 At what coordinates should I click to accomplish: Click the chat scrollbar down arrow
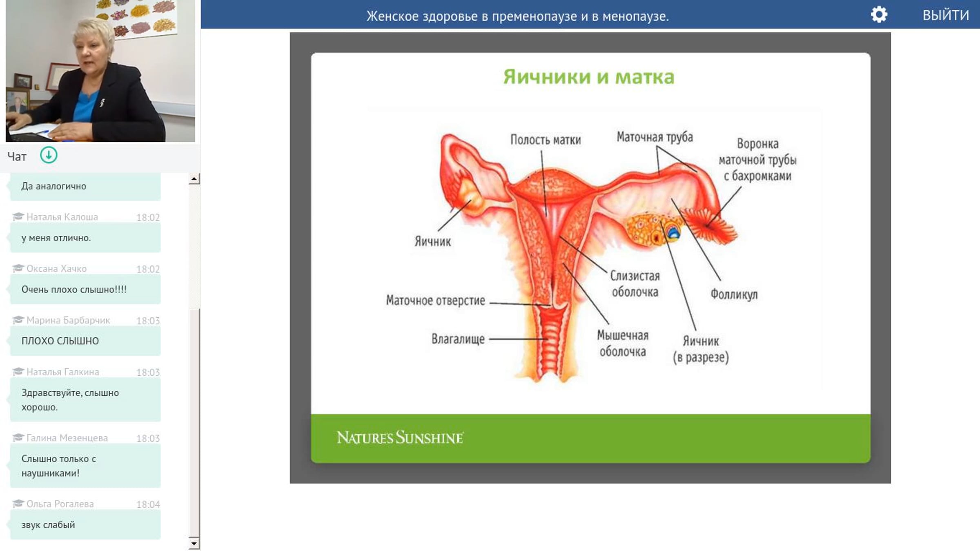pyautogui.click(x=194, y=543)
